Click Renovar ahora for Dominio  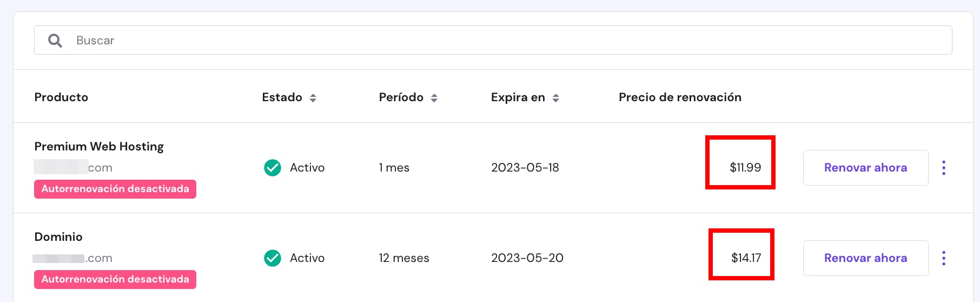click(x=865, y=258)
